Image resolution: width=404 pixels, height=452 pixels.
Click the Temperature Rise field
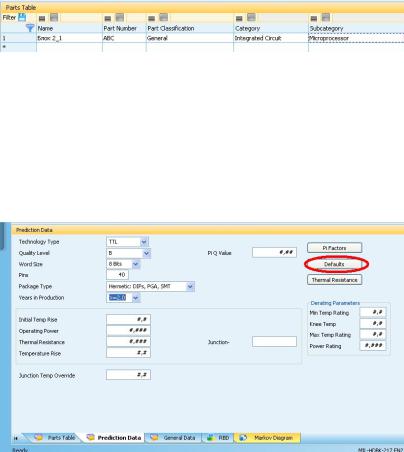[128, 353]
